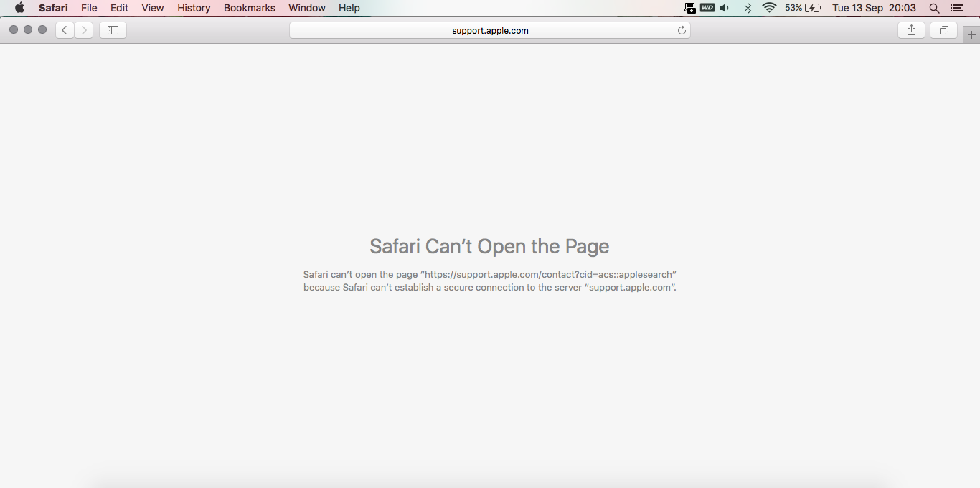Open Spotlight search magnifier icon
Viewport: 980px width, 488px height.
[934, 8]
